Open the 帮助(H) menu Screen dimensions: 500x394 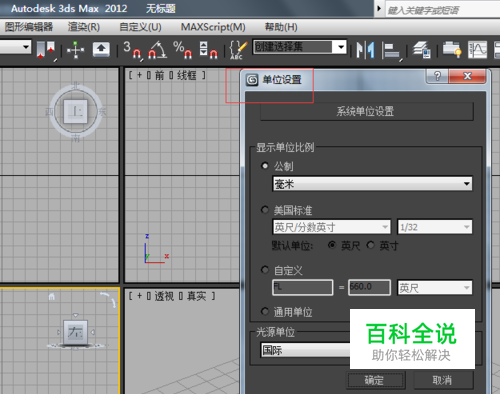click(281, 27)
